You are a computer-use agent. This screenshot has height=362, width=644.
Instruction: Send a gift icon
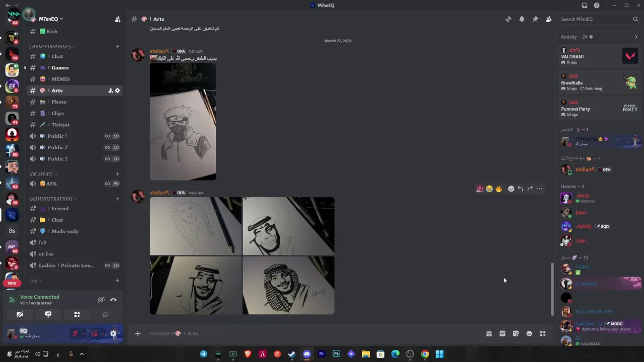pyautogui.click(x=489, y=333)
